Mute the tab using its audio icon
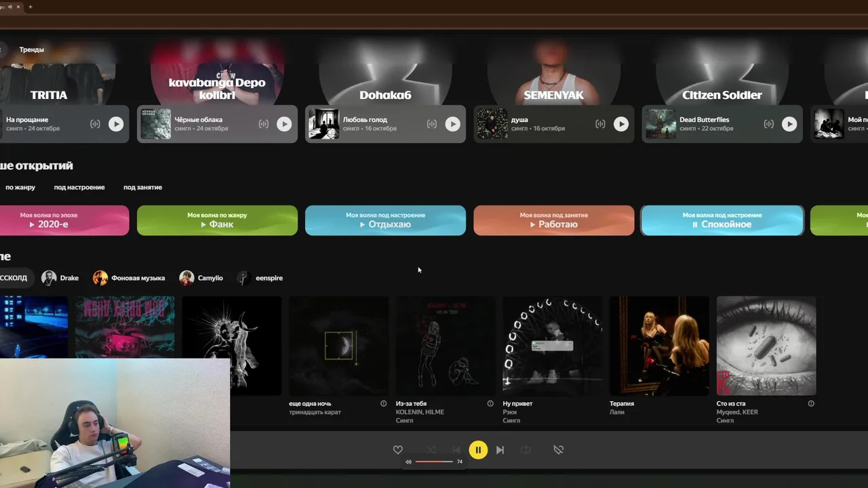The width and height of the screenshot is (868, 488). coord(10,7)
